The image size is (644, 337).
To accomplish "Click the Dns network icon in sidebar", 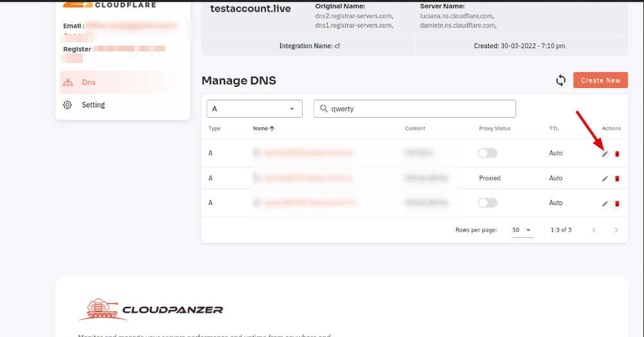I will pos(68,82).
